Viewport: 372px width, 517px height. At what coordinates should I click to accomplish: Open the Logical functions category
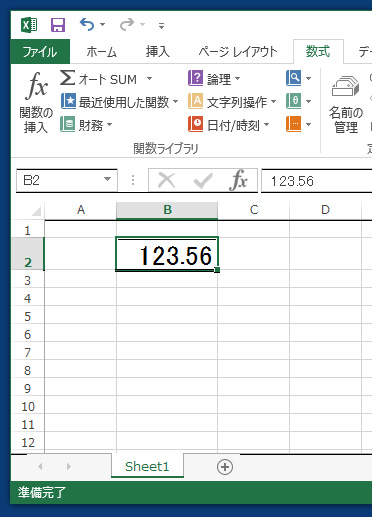coord(214,79)
